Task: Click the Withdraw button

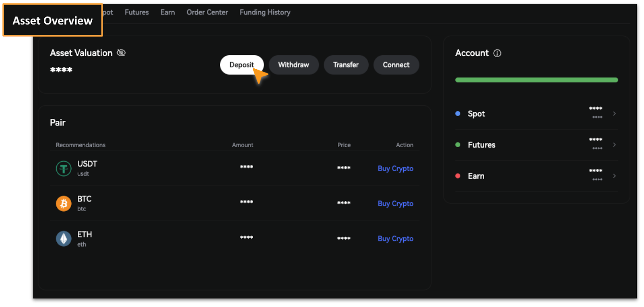Action: [x=293, y=65]
